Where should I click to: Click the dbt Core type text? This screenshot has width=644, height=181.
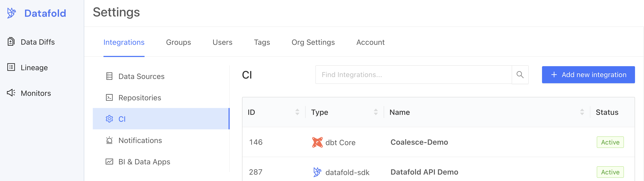pyautogui.click(x=340, y=143)
